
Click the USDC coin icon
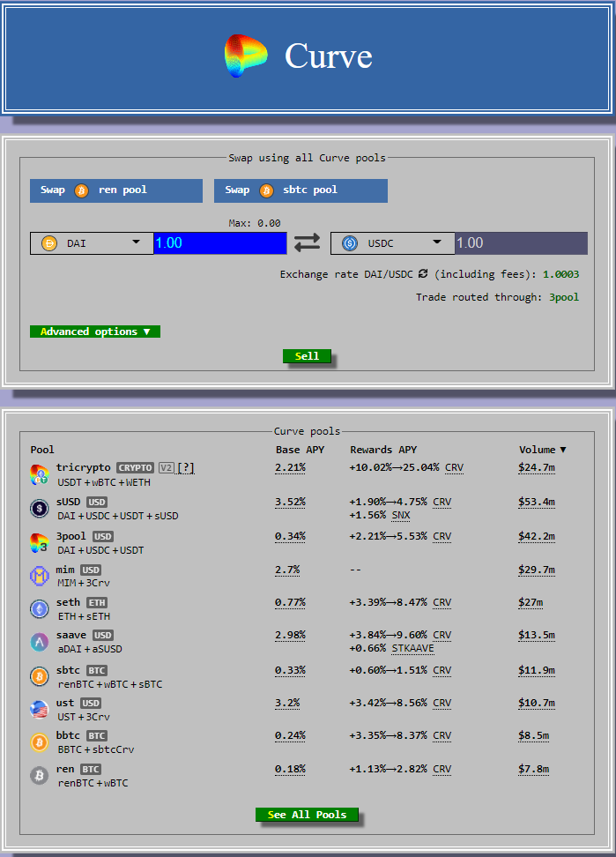coord(350,243)
